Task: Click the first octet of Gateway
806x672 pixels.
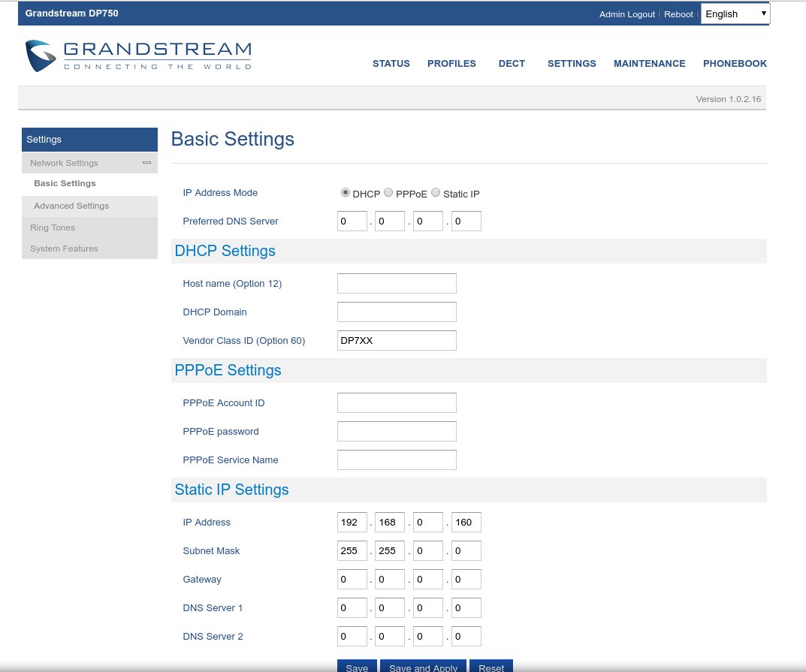Action: point(352,579)
